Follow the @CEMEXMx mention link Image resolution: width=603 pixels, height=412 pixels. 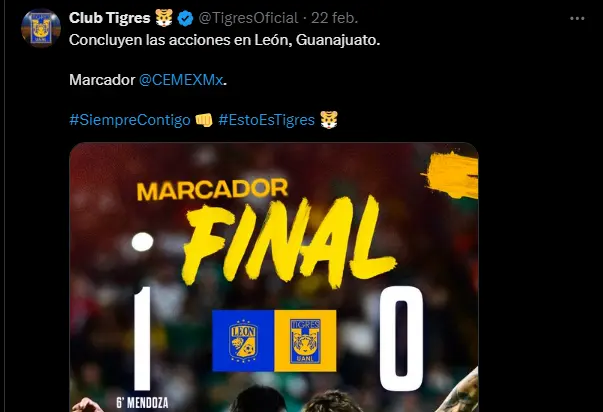(181, 80)
